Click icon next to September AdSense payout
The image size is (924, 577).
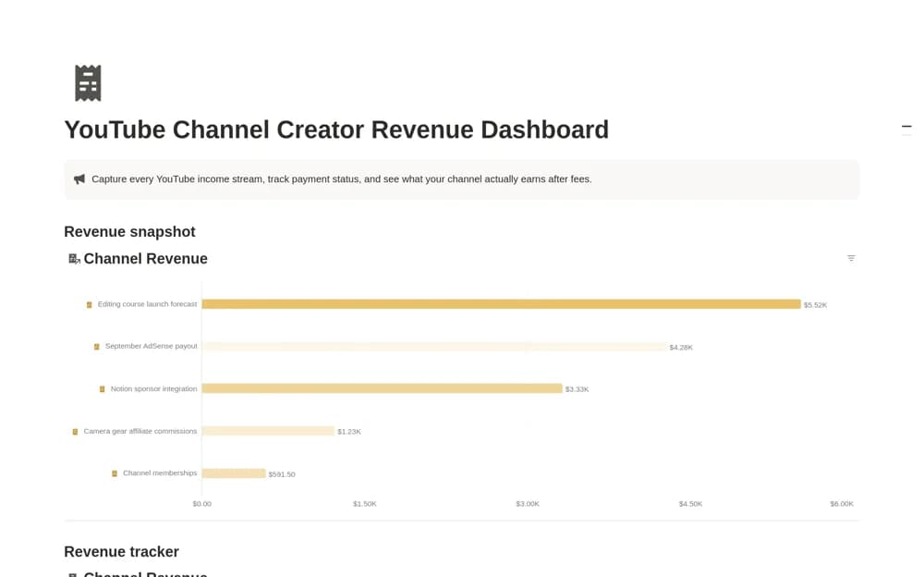click(97, 347)
